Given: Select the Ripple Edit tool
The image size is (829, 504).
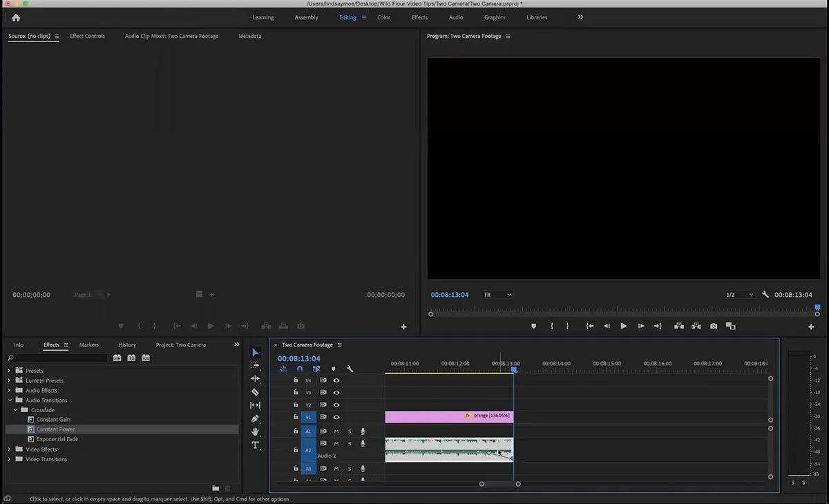Looking at the screenshot, I should (255, 379).
